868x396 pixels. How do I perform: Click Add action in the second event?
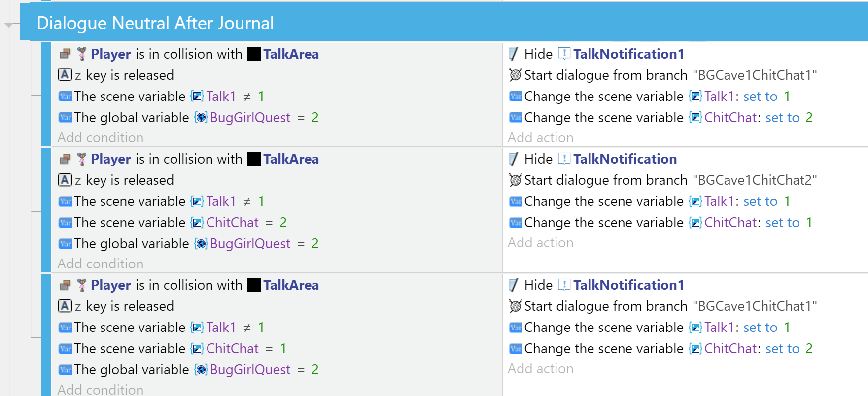click(541, 243)
